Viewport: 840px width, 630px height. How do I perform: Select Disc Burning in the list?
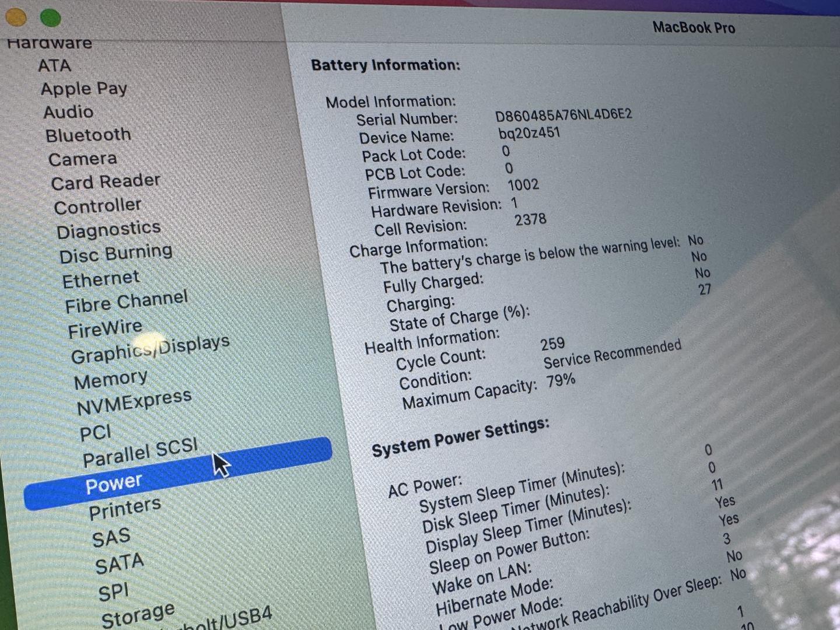[x=116, y=254]
